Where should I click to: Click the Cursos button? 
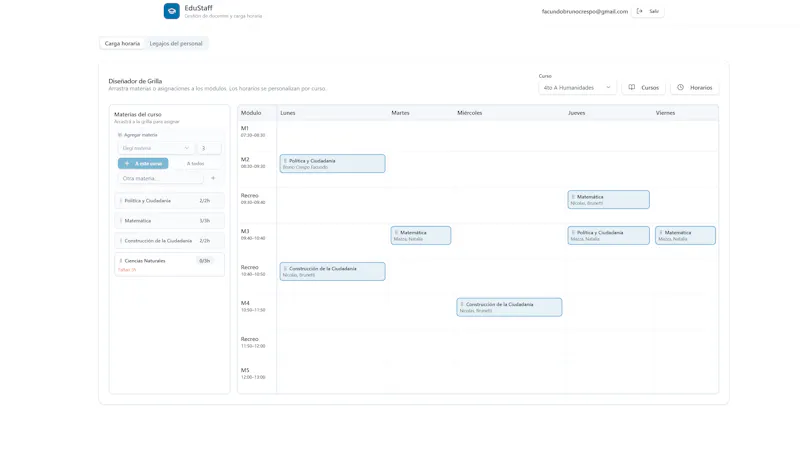point(644,88)
